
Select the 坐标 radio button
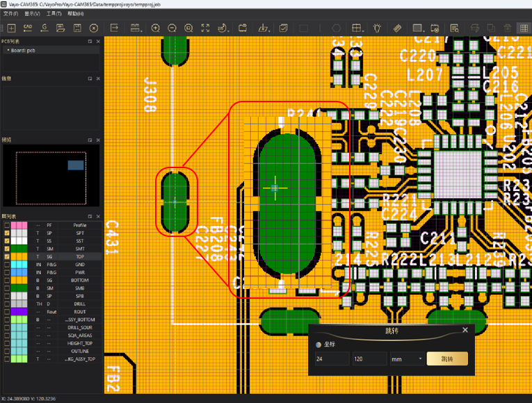pyautogui.click(x=319, y=345)
